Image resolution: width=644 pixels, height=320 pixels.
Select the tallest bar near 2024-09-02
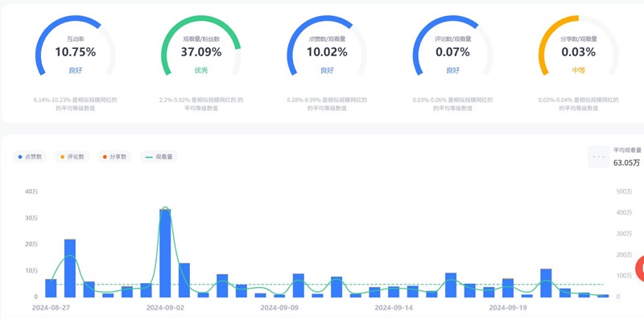[165, 253]
